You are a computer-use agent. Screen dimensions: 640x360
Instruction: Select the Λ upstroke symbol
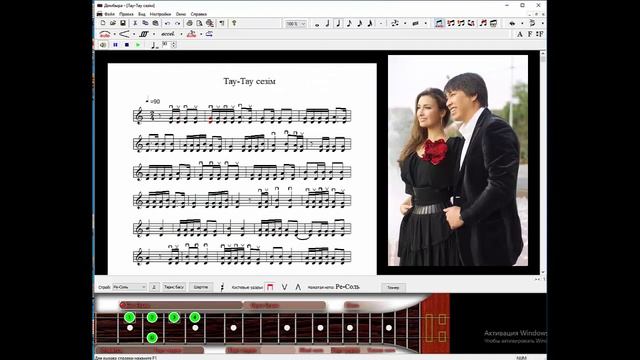[x=298, y=287]
